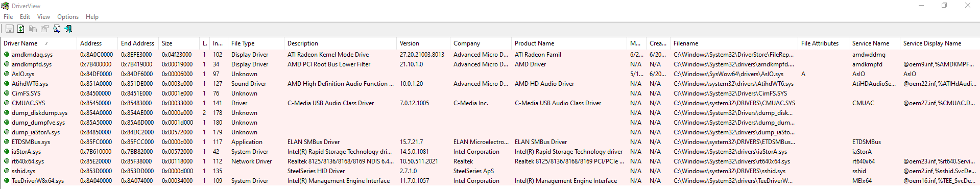Click the green icon of sshid.sys
The width and height of the screenshot is (980, 189).
click(7, 171)
